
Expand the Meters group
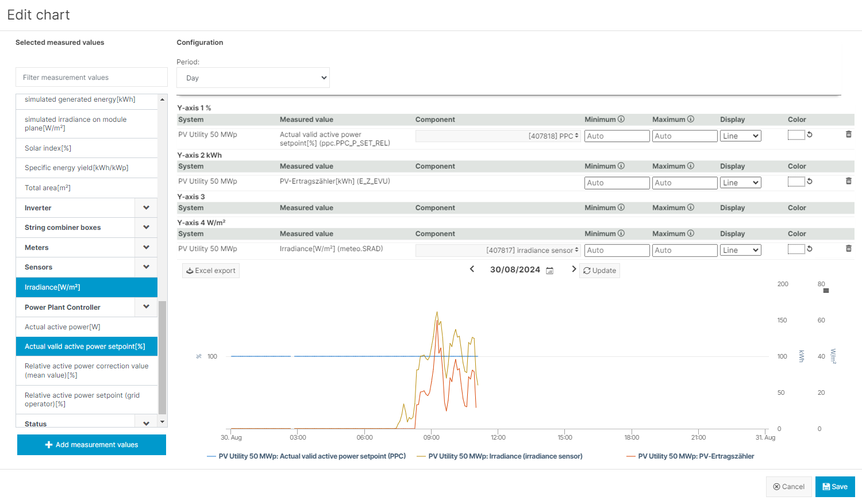(x=146, y=248)
